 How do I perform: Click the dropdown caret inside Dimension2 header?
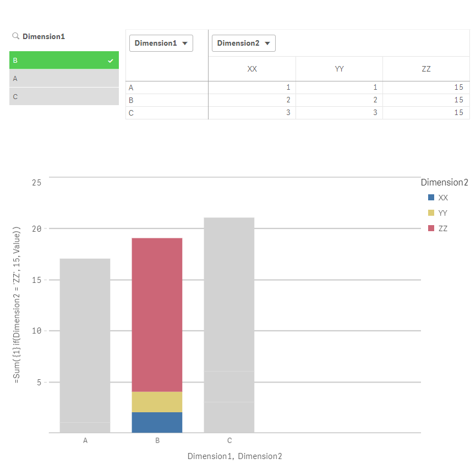pyautogui.click(x=268, y=42)
